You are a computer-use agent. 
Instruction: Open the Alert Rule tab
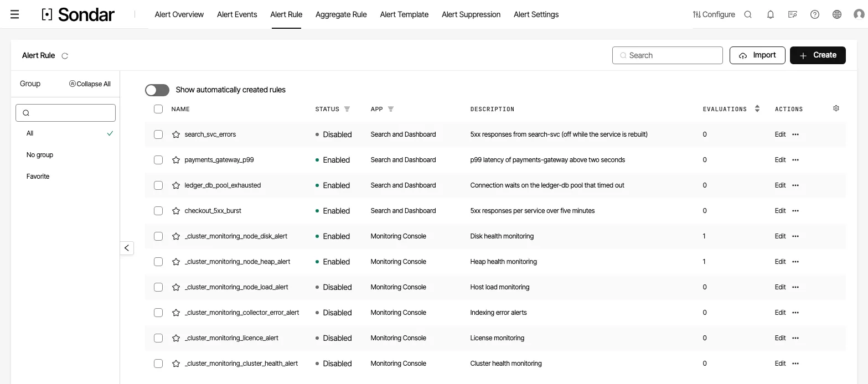(286, 14)
